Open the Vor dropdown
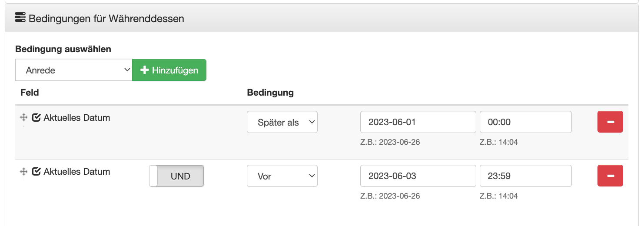 (x=282, y=176)
